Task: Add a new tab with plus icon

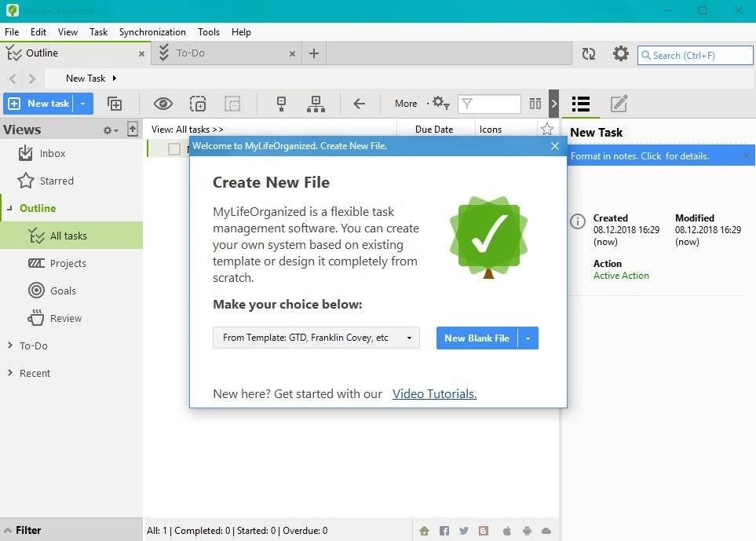Action: pos(314,53)
